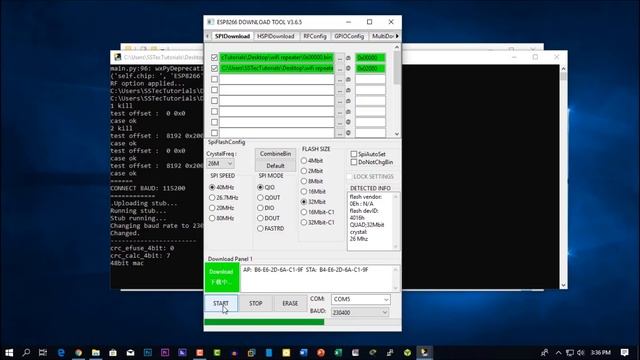Uncheck the second firmware file checkbox

214,68
